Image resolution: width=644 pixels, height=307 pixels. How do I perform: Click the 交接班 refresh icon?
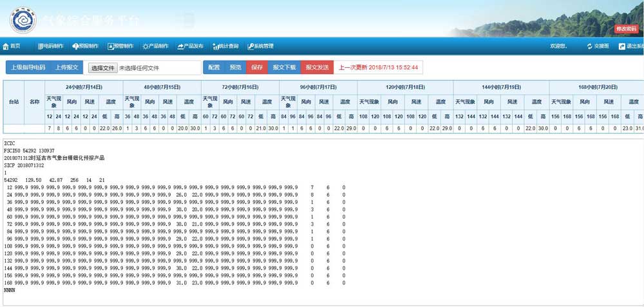(x=590, y=46)
